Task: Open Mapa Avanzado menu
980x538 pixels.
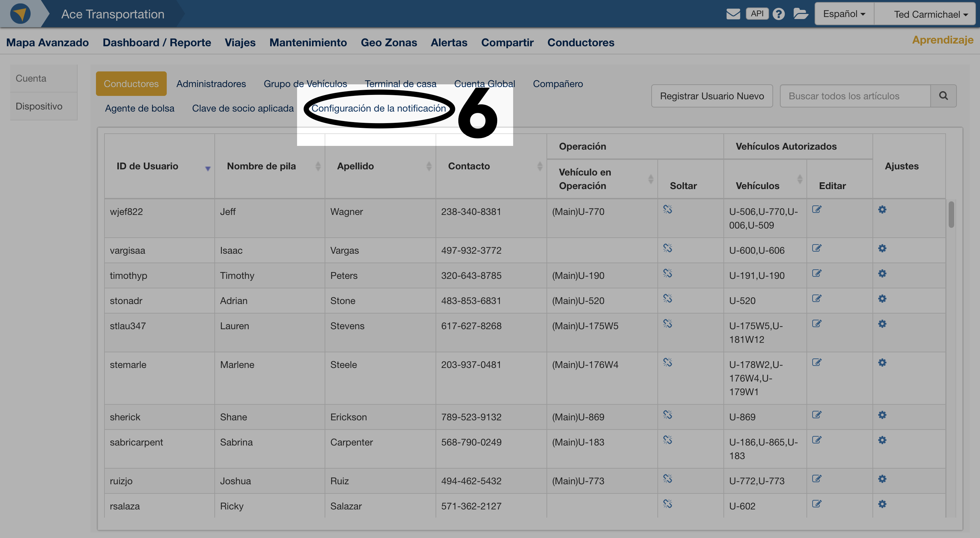Action: [x=48, y=42]
